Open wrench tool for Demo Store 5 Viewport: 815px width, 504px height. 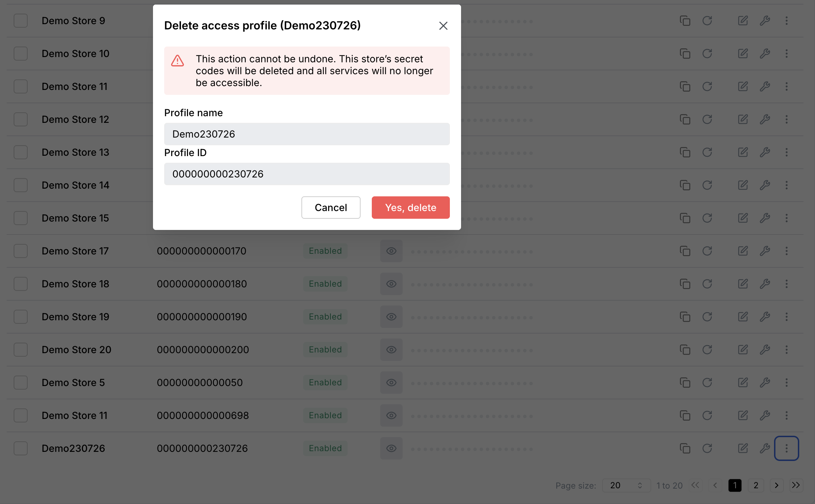point(765,383)
